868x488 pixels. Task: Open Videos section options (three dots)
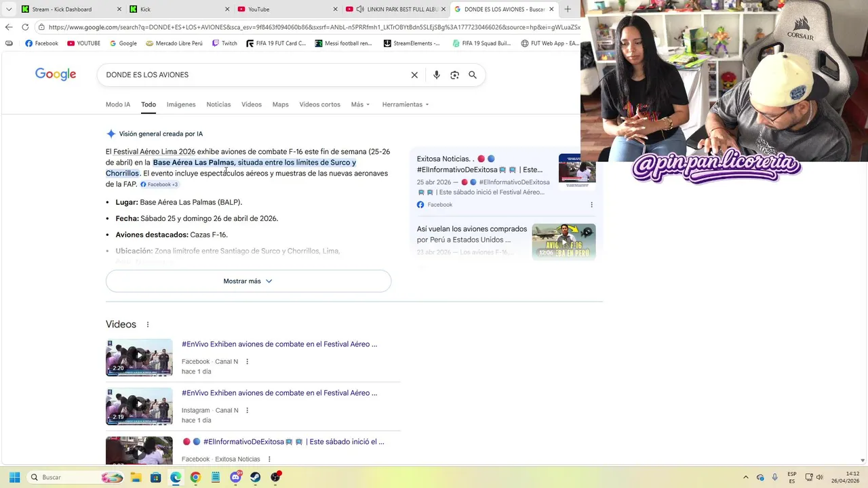pos(148,325)
